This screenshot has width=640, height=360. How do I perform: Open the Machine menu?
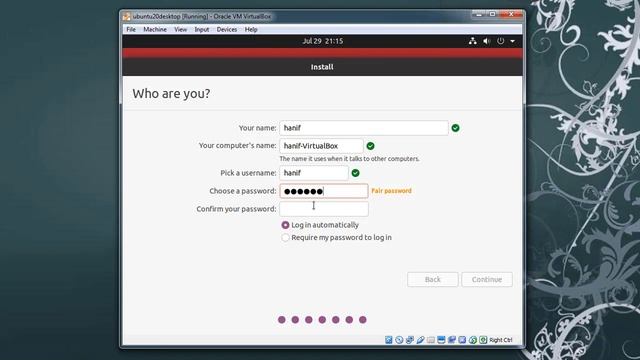[x=155, y=29]
